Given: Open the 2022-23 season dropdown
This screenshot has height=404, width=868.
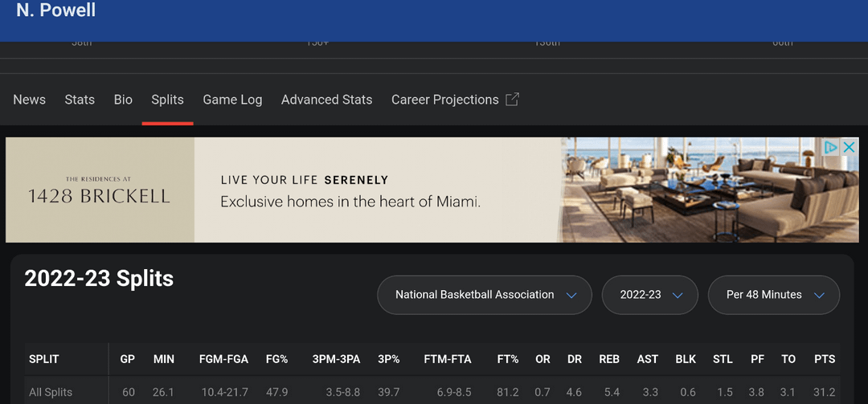Looking at the screenshot, I should pyautogui.click(x=650, y=295).
